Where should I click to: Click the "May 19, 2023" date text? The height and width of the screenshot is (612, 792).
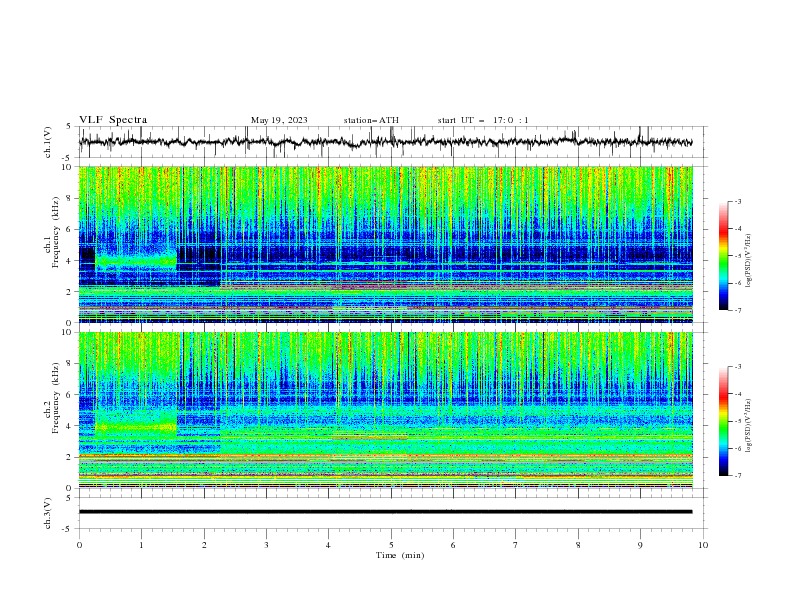pos(279,120)
